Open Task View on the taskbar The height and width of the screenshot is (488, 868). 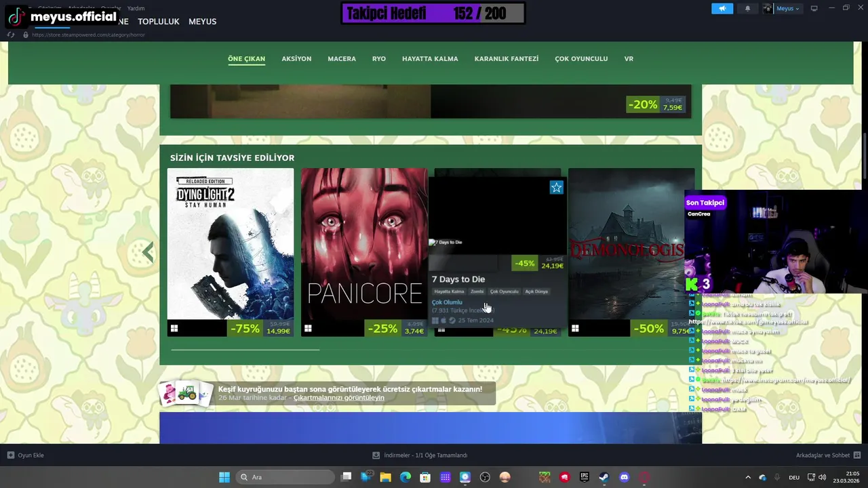pyautogui.click(x=347, y=477)
